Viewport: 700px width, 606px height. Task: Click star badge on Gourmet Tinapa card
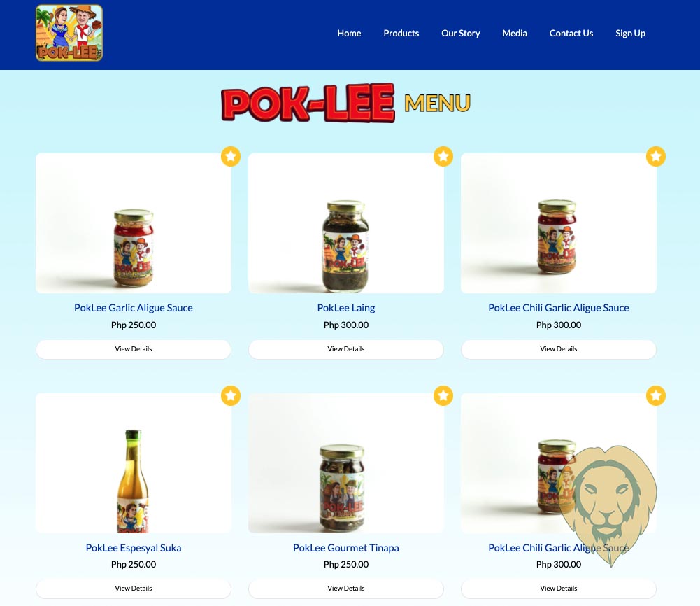(443, 395)
